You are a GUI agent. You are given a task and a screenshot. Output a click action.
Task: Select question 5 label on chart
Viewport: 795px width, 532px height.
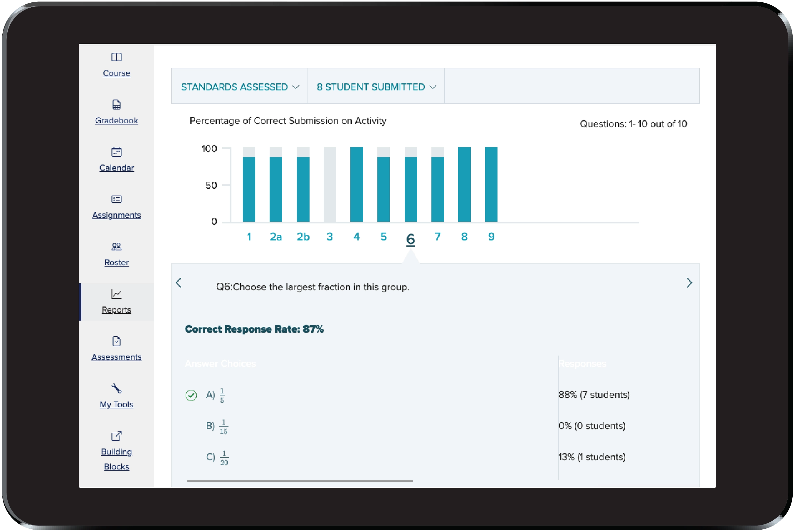(x=384, y=237)
